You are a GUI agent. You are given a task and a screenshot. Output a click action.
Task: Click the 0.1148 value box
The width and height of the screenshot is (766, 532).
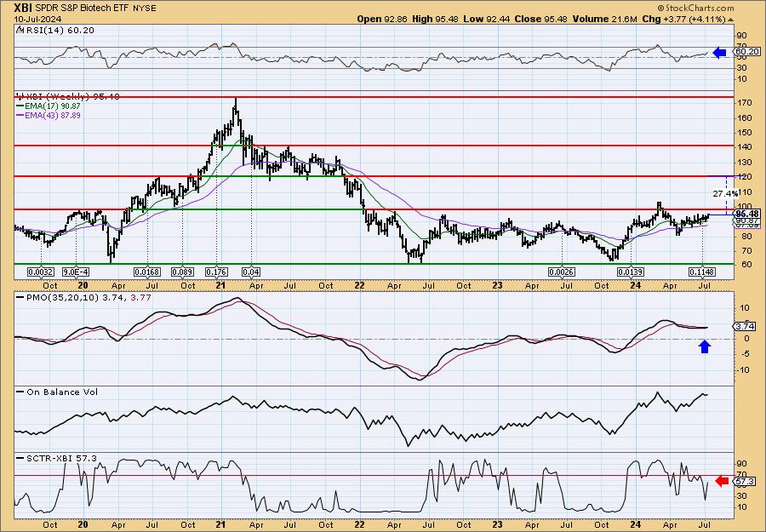point(703,272)
